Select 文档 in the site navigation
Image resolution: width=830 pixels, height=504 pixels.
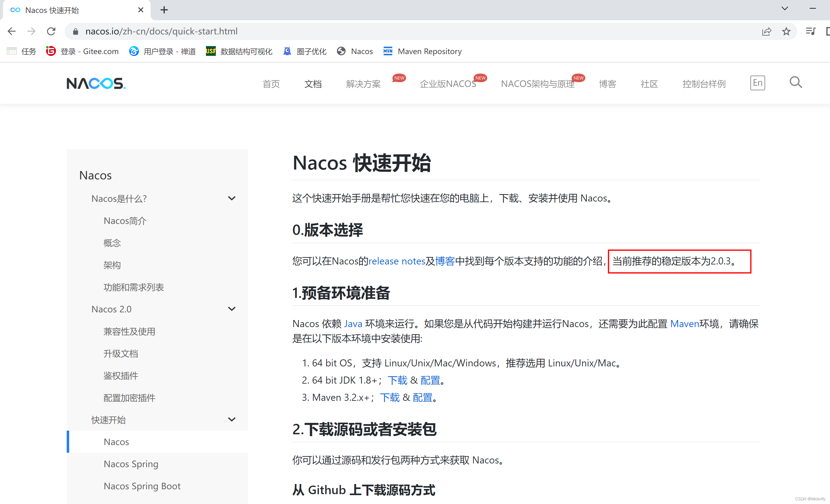pos(313,84)
